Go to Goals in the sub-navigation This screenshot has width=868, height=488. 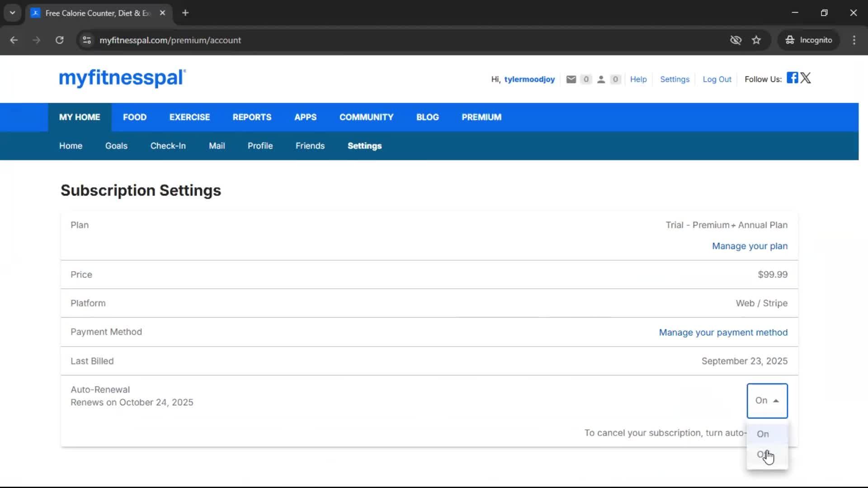tap(116, 146)
